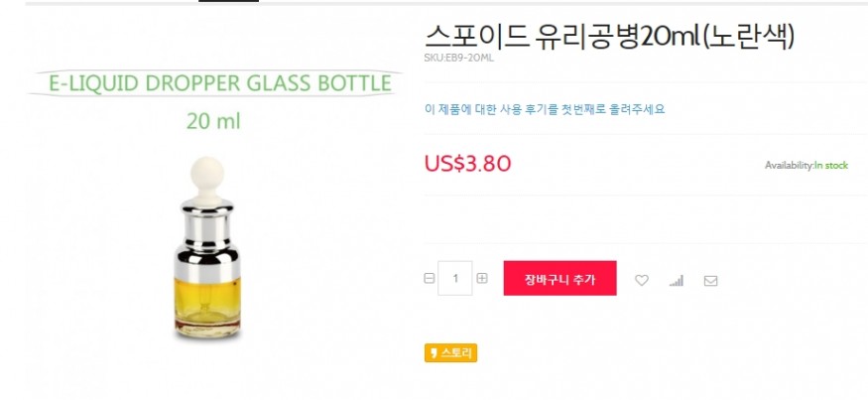This screenshot has height=400, width=868.
Task: Increase quantity with the plus icon
Action: (x=482, y=279)
